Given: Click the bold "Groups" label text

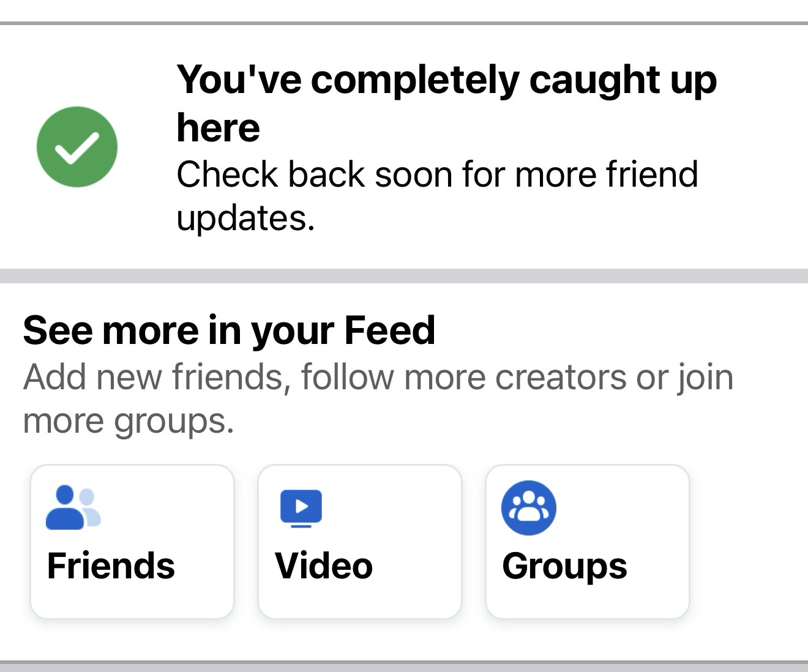Looking at the screenshot, I should [x=564, y=566].
